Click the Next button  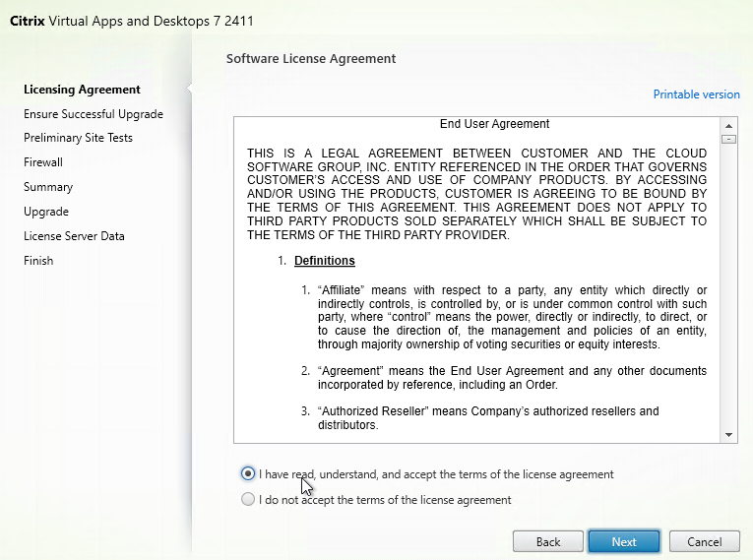624,541
